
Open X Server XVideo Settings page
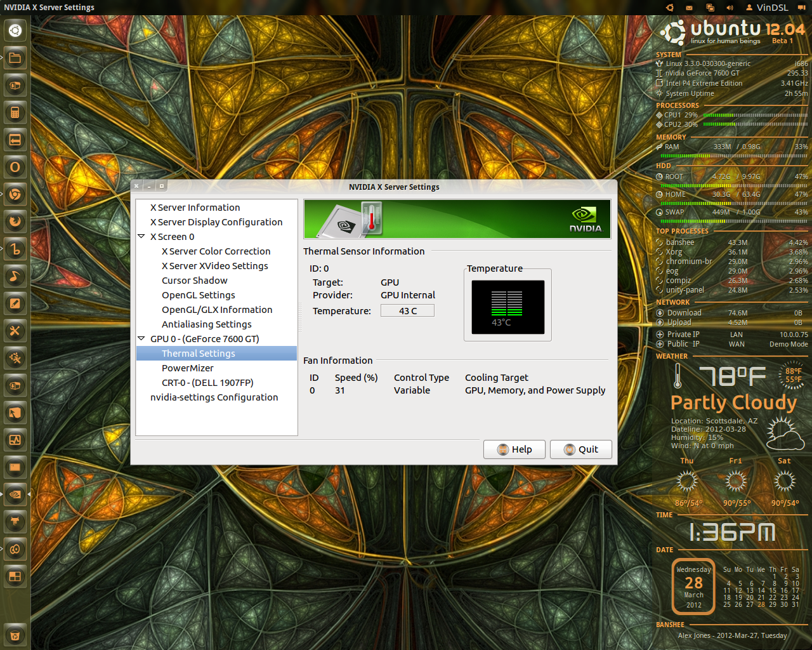point(214,266)
